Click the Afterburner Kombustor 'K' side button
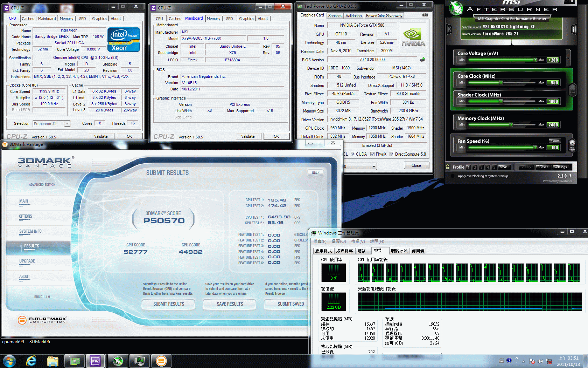The image size is (588, 368). (x=449, y=29)
